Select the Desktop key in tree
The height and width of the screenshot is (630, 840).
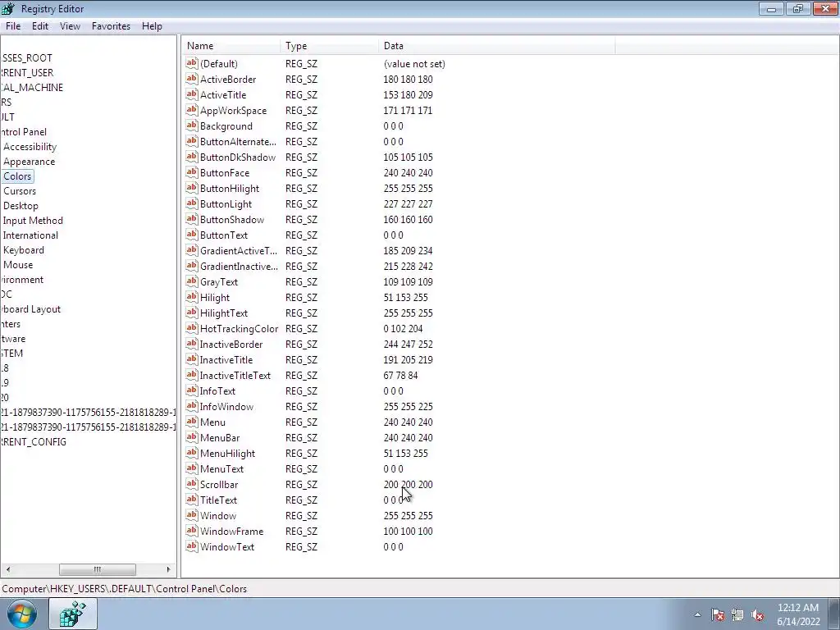point(21,206)
